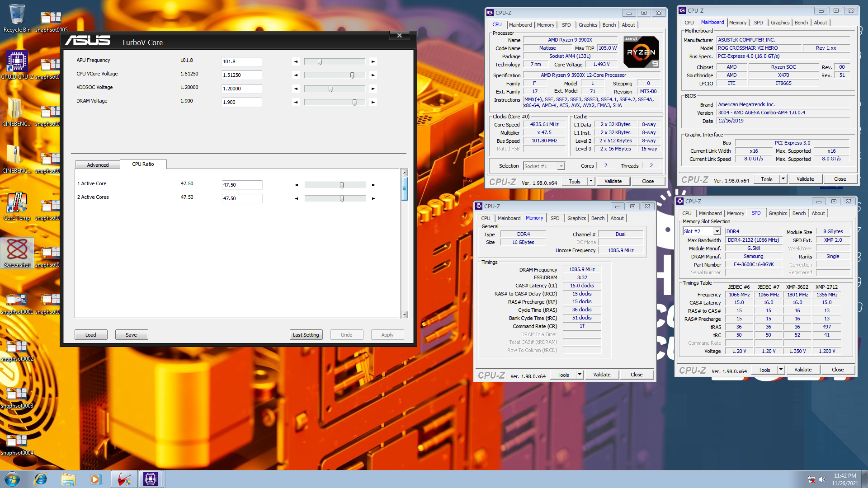
Task: Increase DRAM Voltage with its right arrow
Action: 373,102
